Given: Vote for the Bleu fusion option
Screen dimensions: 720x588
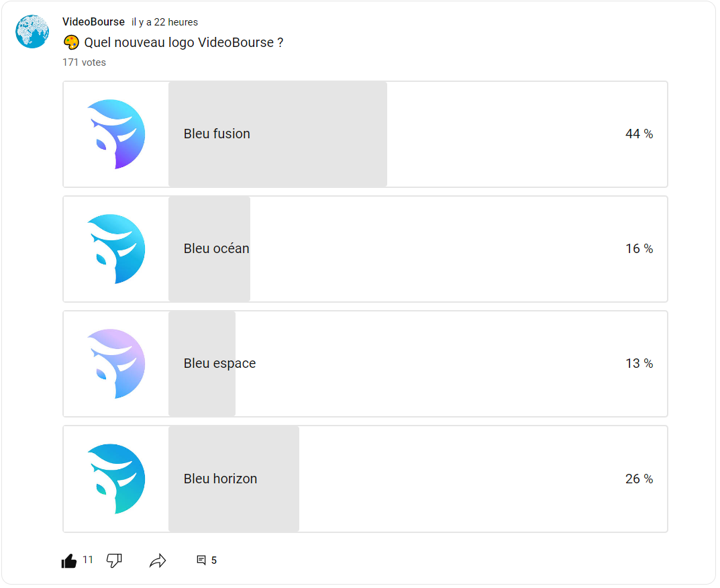Looking at the screenshot, I should point(365,134).
